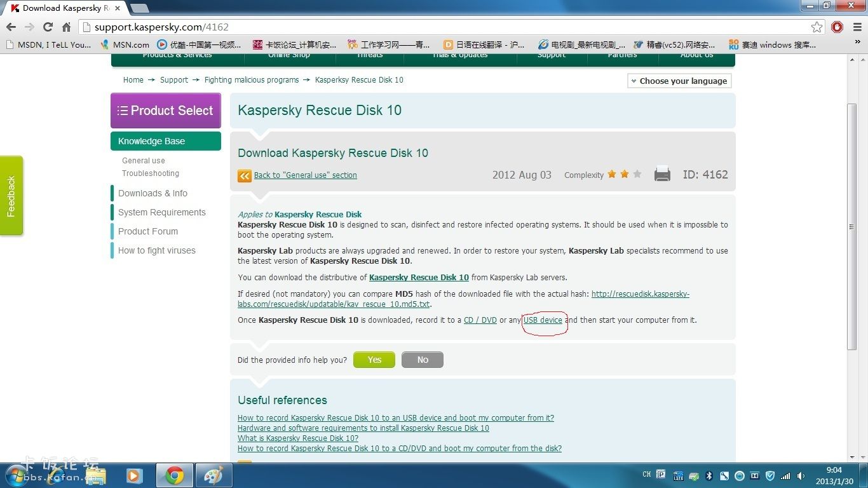Click Support in the breadcrumb
Image resolution: width=868 pixels, height=488 pixels.
click(x=174, y=80)
